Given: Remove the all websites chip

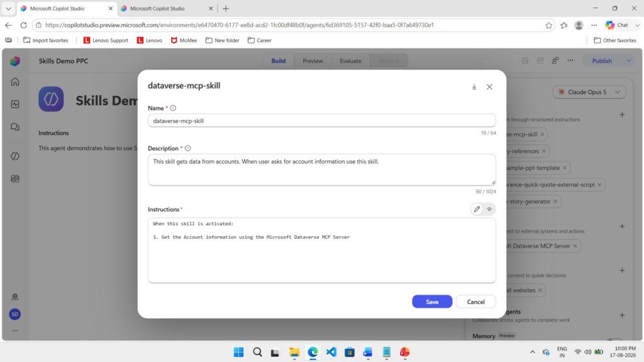Looking at the screenshot, I should tap(540, 290).
